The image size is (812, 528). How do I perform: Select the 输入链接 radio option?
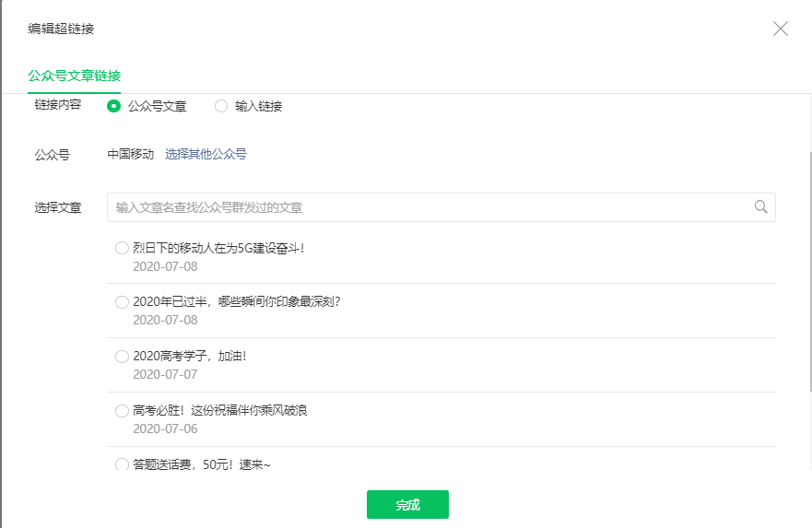[x=221, y=106]
